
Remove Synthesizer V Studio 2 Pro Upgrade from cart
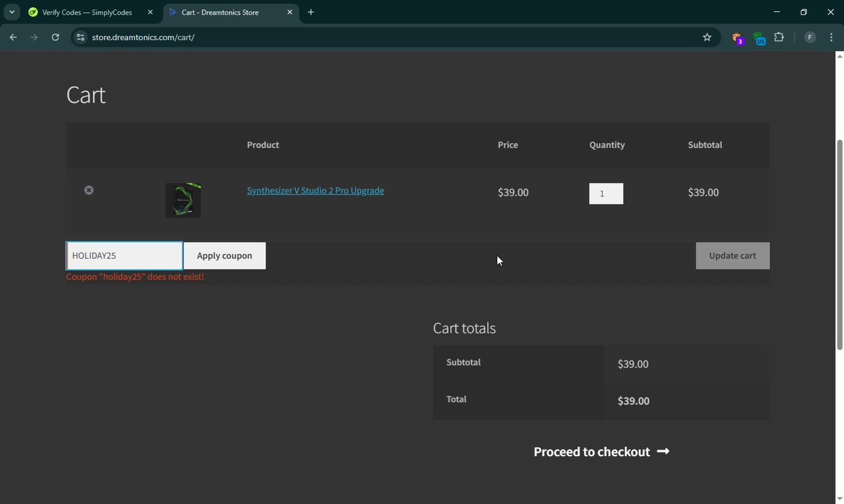coord(89,190)
